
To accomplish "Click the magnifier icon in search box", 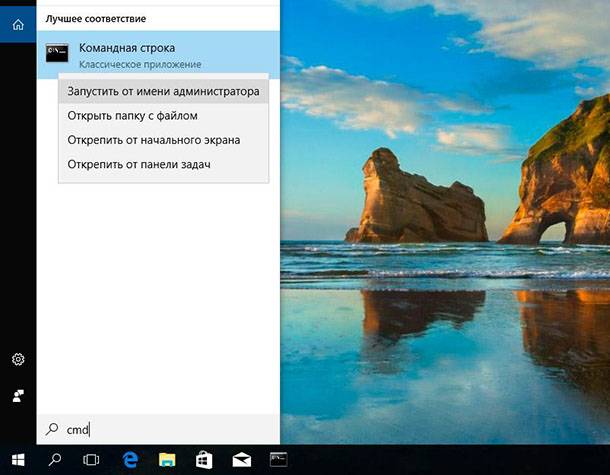I will tap(52, 429).
